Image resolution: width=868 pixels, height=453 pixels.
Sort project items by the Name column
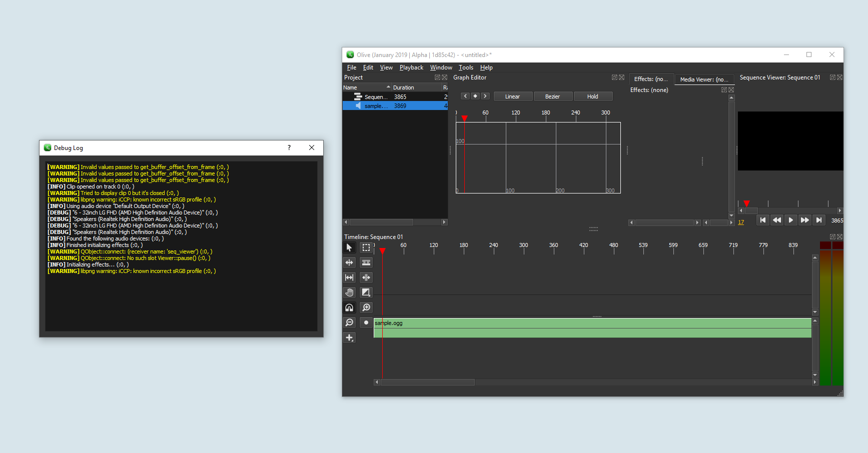[x=367, y=87]
